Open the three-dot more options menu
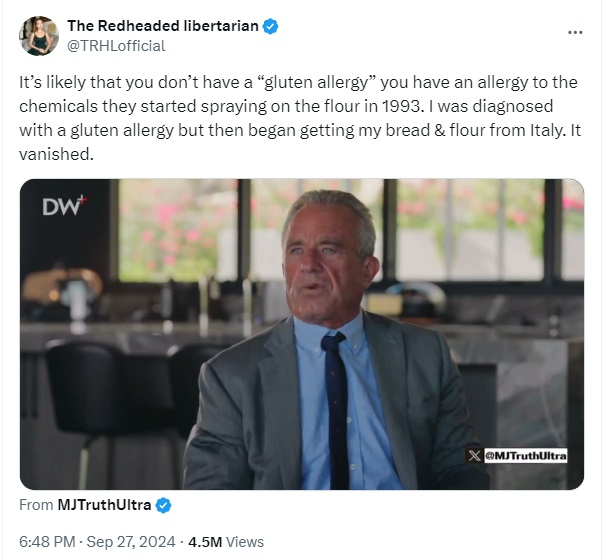 (x=575, y=32)
